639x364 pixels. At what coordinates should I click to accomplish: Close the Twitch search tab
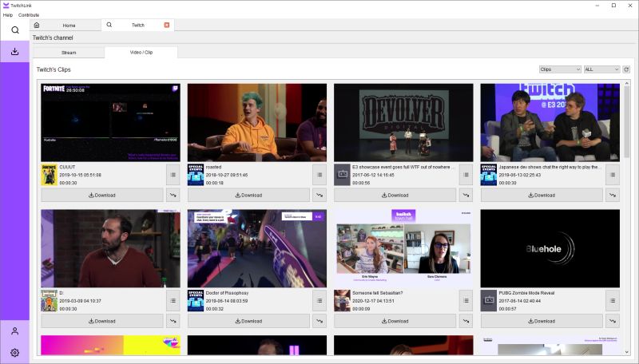[x=167, y=25]
